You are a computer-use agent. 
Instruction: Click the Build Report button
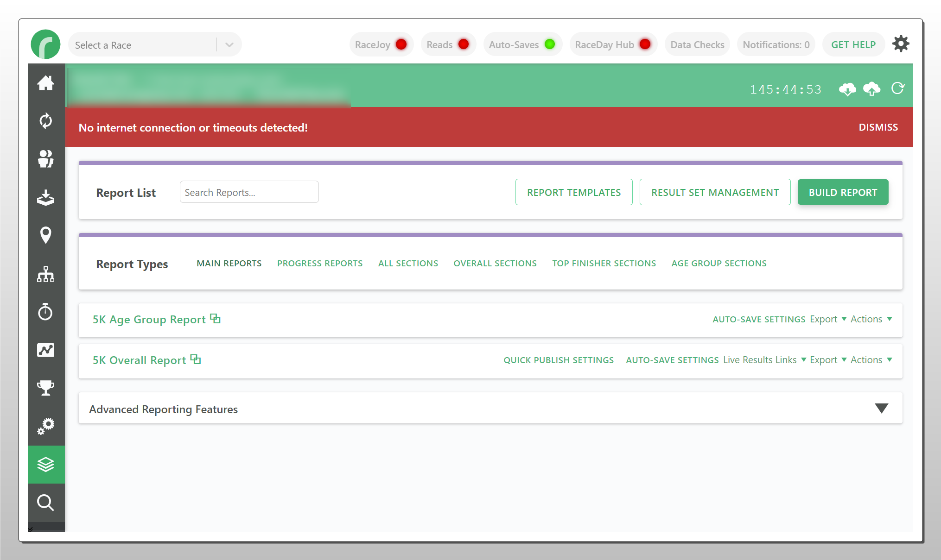click(843, 192)
